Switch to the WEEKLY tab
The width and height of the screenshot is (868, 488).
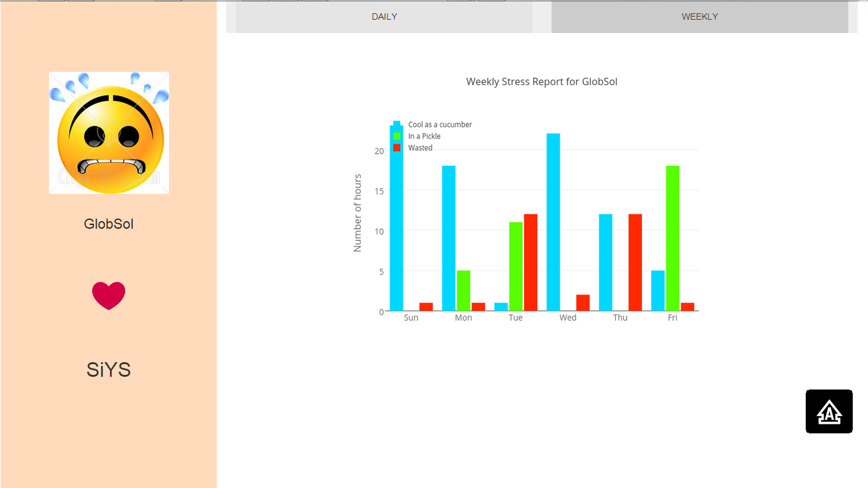coord(700,17)
